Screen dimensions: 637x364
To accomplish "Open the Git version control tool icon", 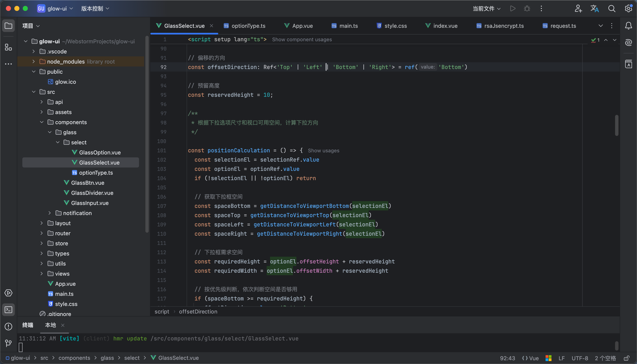I will click(x=8, y=343).
